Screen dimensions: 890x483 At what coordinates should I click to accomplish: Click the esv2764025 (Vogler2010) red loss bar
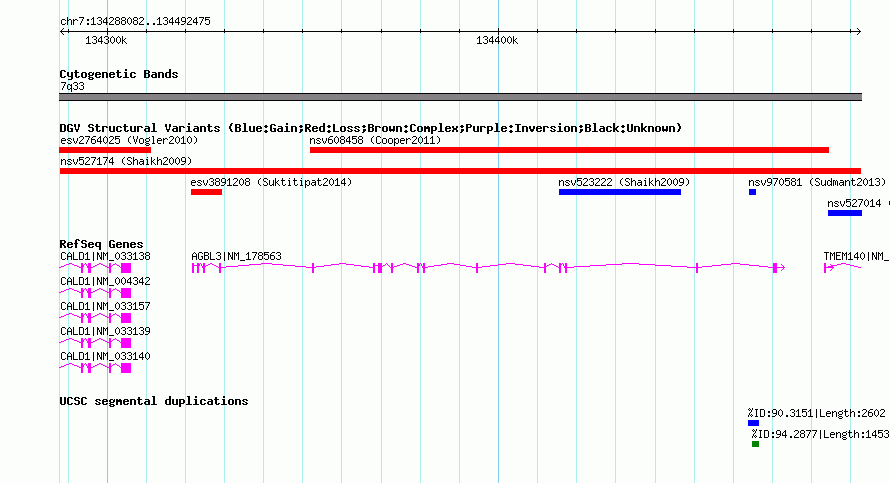pos(105,150)
